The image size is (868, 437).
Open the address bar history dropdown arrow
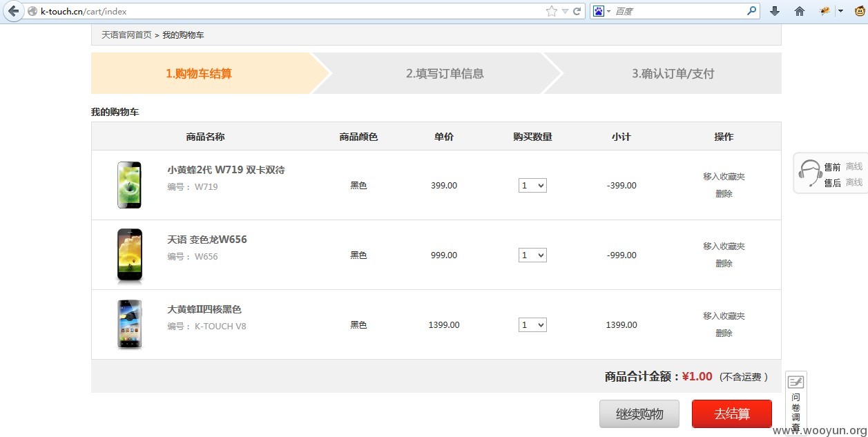click(565, 11)
